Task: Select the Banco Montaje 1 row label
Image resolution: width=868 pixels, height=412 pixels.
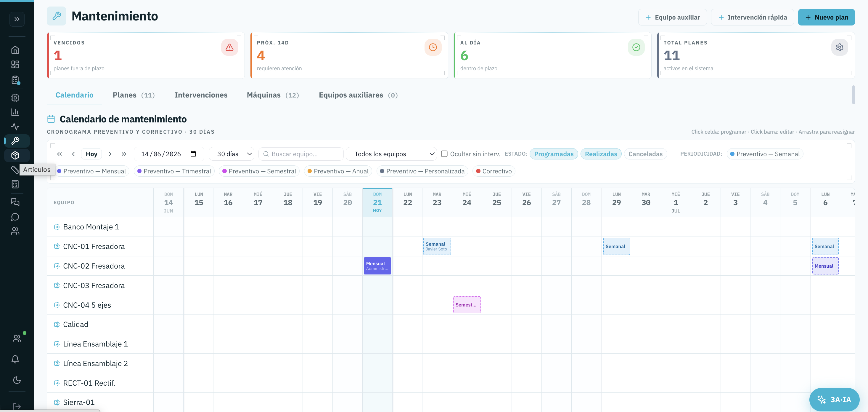Action: click(x=91, y=227)
